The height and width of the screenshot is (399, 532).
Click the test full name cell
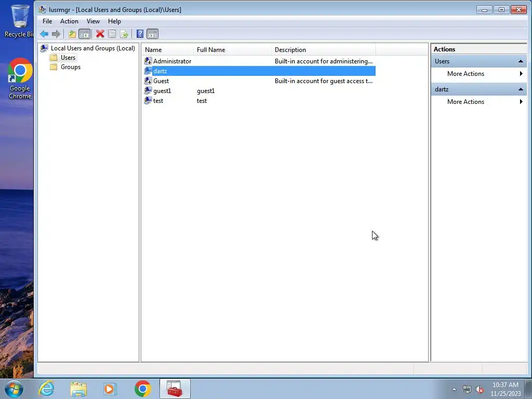pyautogui.click(x=202, y=100)
